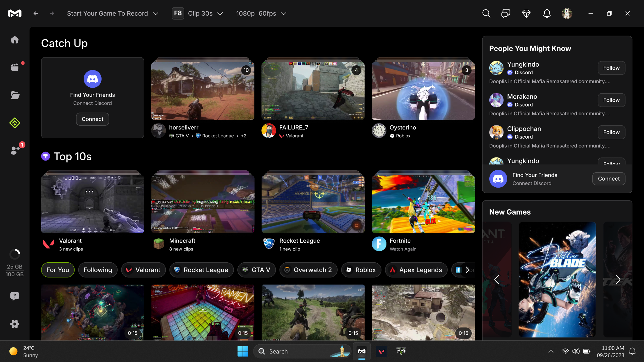644x362 pixels.
Task: Select the For You tab
Action: [x=58, y=270]
